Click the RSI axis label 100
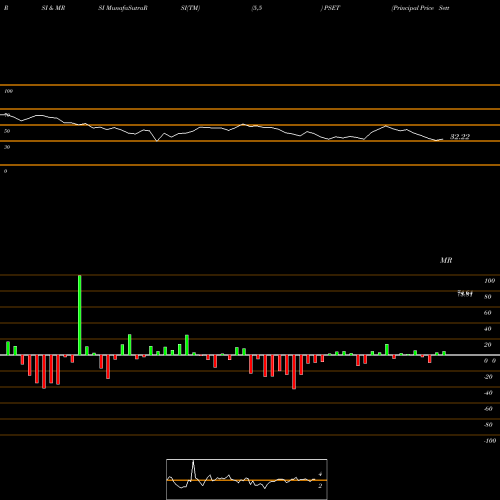500x500 pixels. coord(8,91)
